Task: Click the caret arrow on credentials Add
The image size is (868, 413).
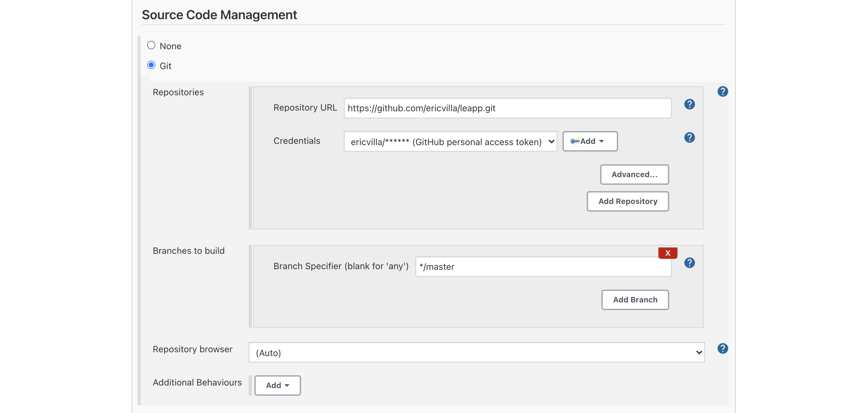Action: click(x=601, y=141)
